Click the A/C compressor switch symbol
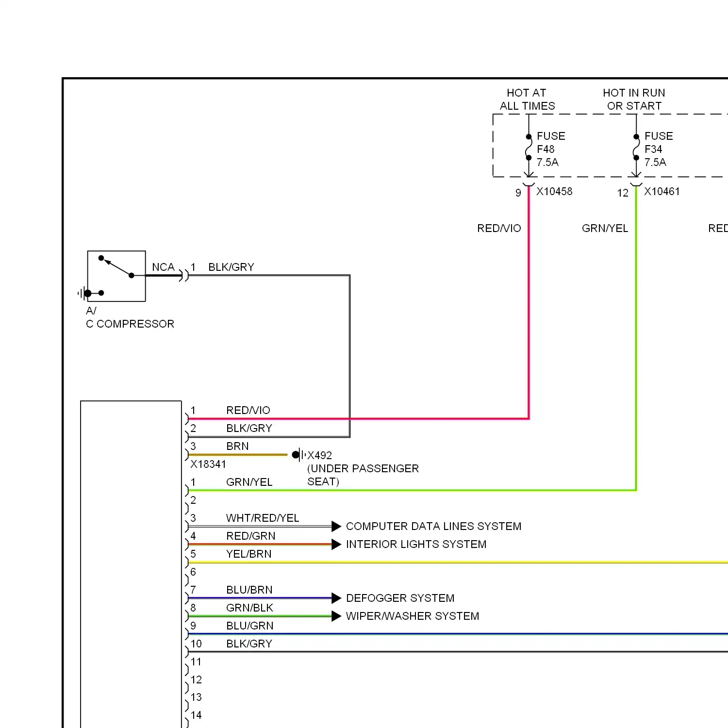The width and height of the screenshot is (728, 728). click(x=116, y=276)
